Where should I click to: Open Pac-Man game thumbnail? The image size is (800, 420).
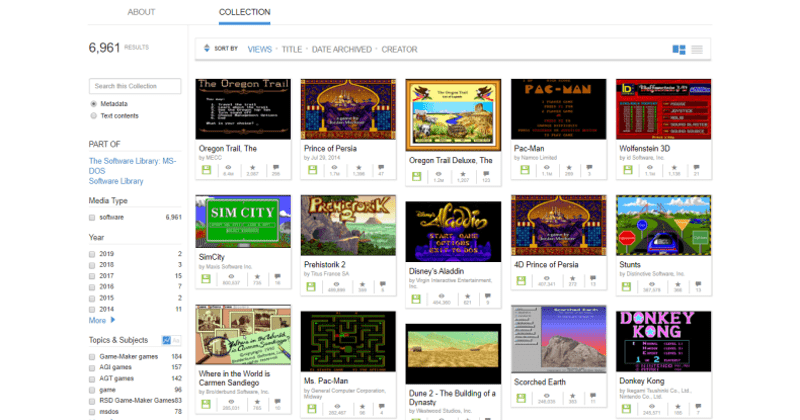(x=559, y=109)
